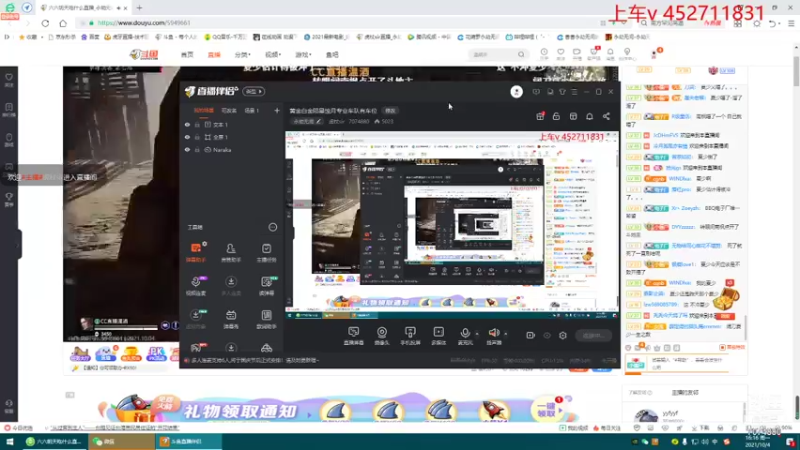Viewport: 800px width, 450px height.
Task: Click the chat list scrollbar
Action: (x=745, y=327)
